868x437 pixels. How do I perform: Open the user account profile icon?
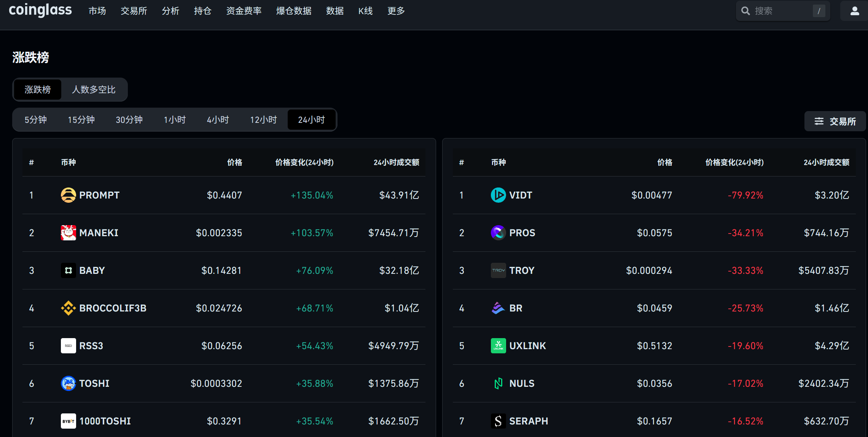855,11
